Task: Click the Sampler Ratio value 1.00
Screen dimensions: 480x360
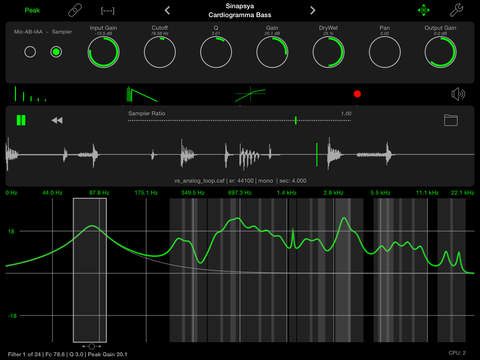Action: (346, 114)
